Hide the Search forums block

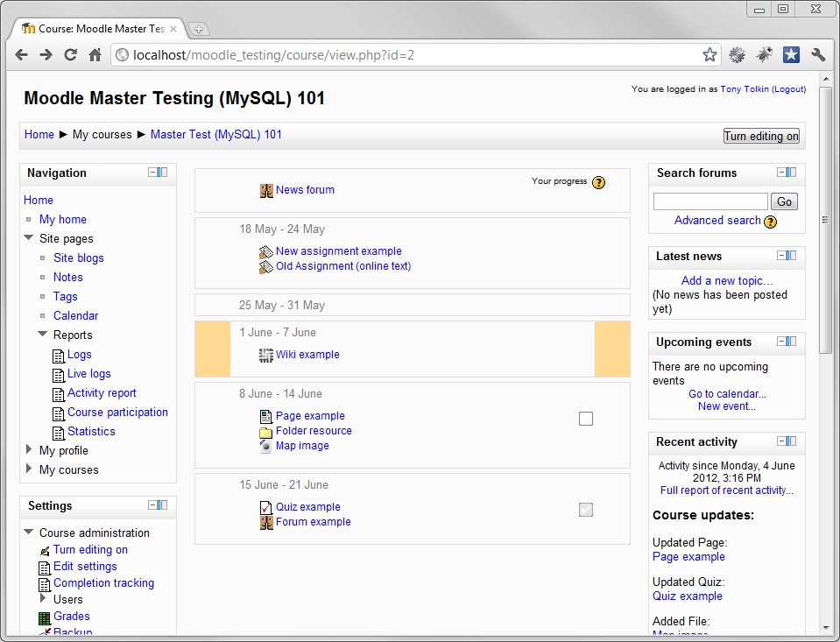[781, 172]
